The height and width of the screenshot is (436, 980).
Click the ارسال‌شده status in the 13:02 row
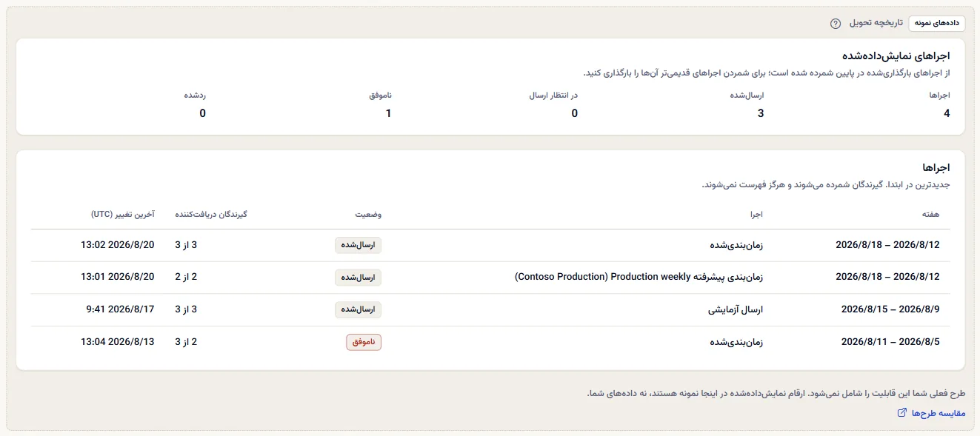coord(358,245)
